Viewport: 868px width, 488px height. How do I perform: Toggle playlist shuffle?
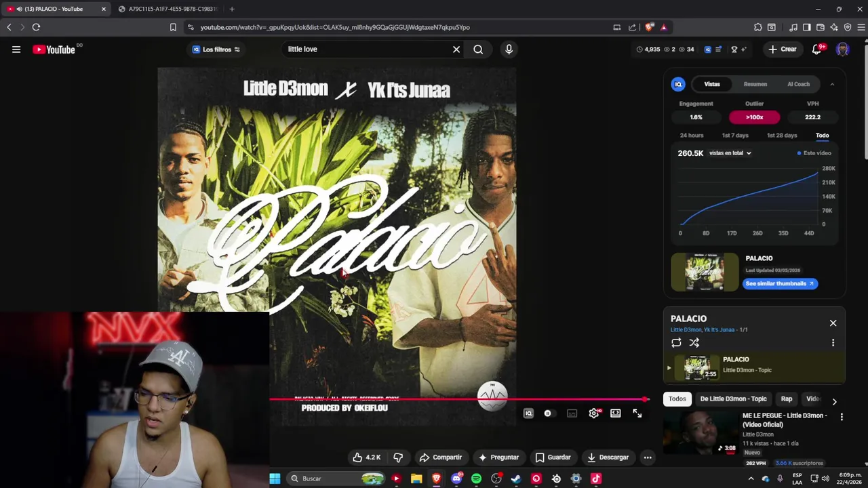click(694, 343)
